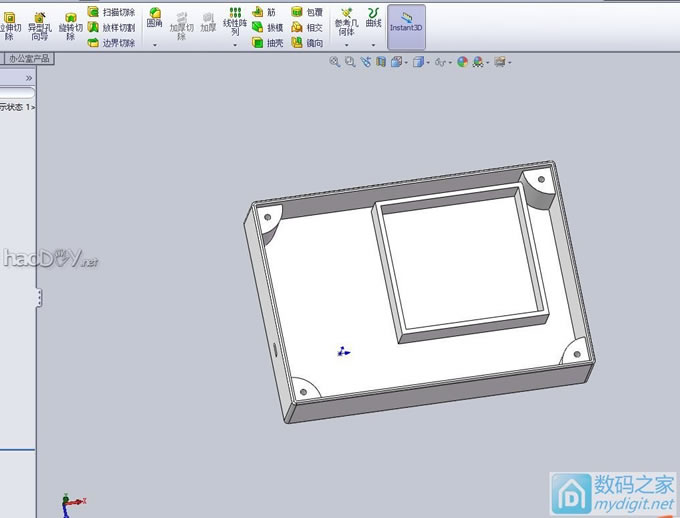
Task: Click the 异型孔向导 (Hole Wizard) tool
Action: (x=39, y=25)
